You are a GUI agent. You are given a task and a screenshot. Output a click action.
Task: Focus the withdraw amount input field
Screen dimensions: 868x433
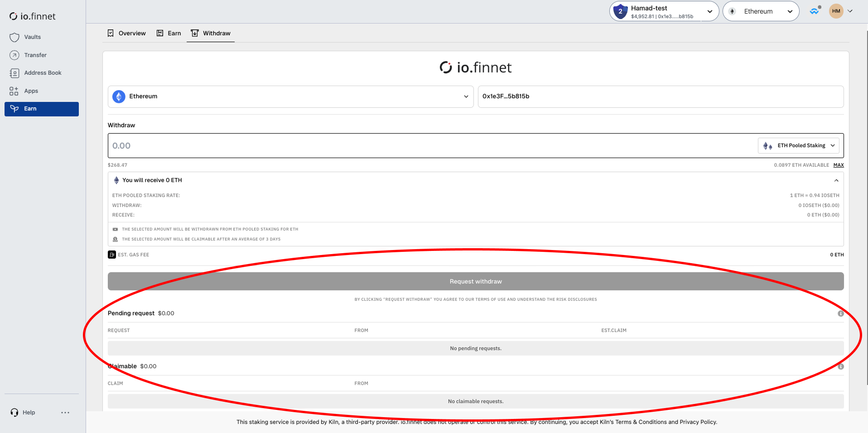[433, 145]
